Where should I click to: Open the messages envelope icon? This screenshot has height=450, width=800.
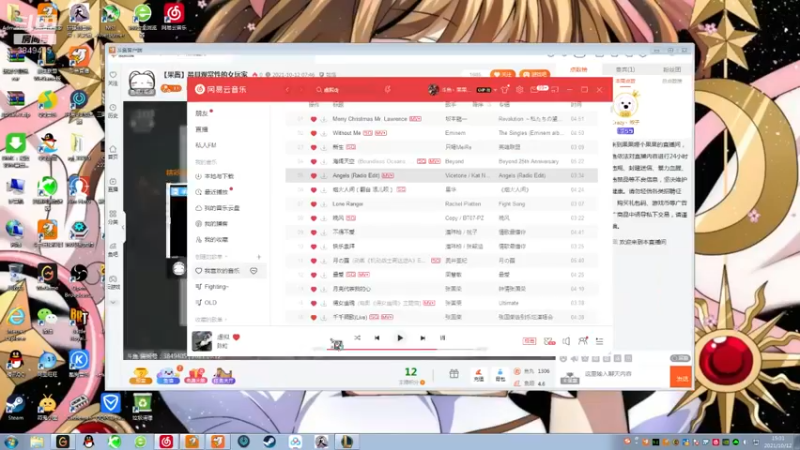[534, 90]
